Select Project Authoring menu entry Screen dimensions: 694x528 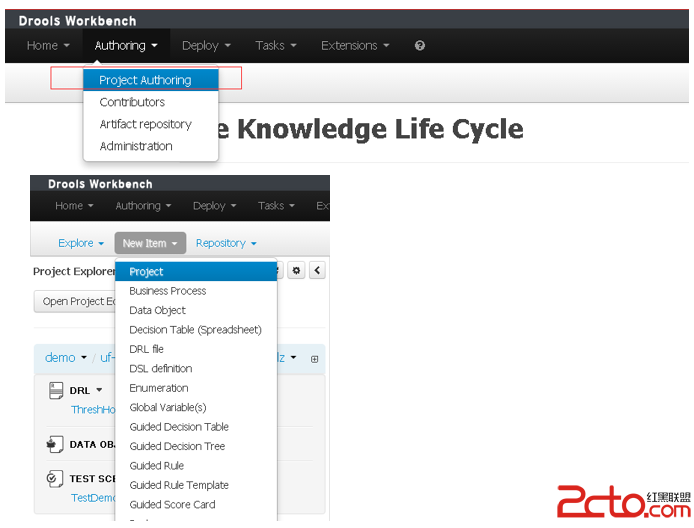[150, 80]
